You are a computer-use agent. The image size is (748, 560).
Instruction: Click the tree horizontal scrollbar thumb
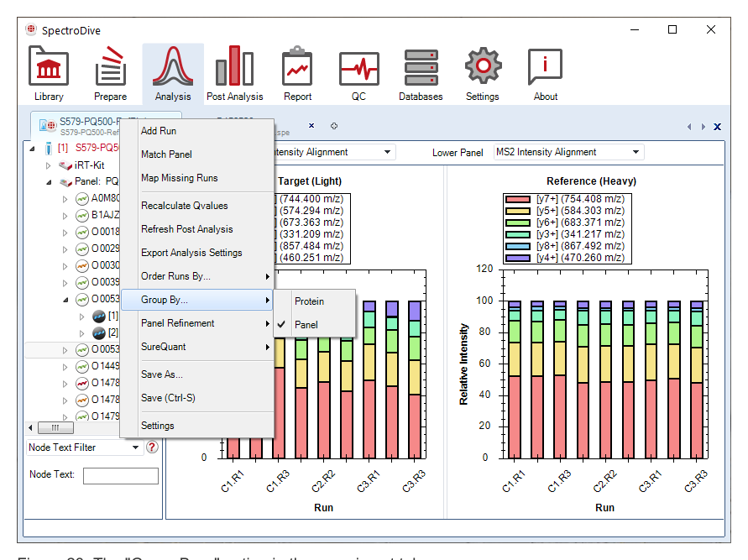coord(55,427)
